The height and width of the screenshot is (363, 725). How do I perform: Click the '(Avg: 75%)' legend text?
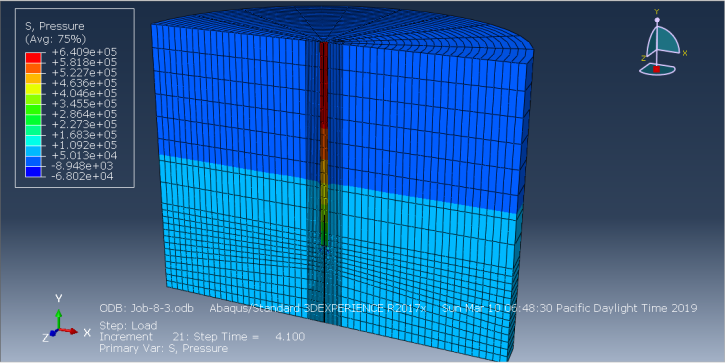pyautogui.click(x=55, y=39)
